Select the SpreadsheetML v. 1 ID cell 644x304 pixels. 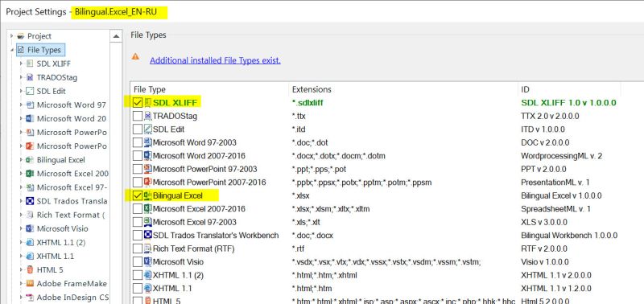pyautogui.click(x=555, y=209)
